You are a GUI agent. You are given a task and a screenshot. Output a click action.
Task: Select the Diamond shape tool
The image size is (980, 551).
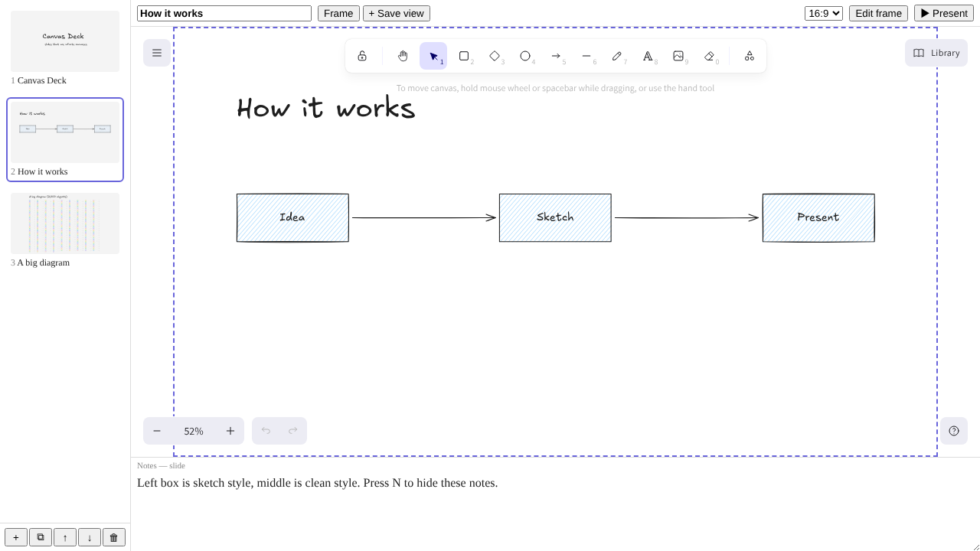coord(495,56)
